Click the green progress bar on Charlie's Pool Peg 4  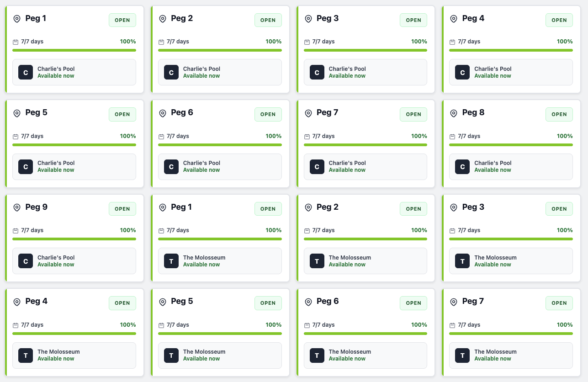pos(511,50)
